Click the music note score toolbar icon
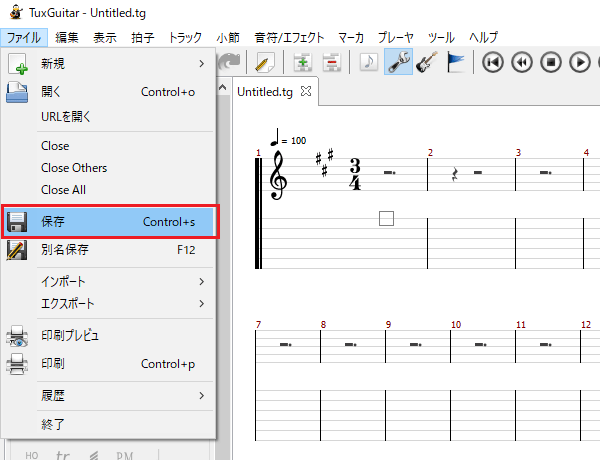Screen dimensions: 600x460 pos(369,62)
